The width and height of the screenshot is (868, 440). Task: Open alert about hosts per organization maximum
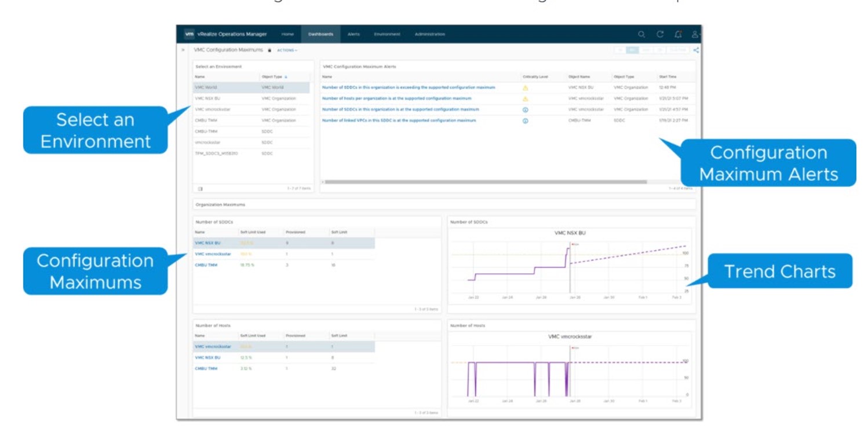397,98
